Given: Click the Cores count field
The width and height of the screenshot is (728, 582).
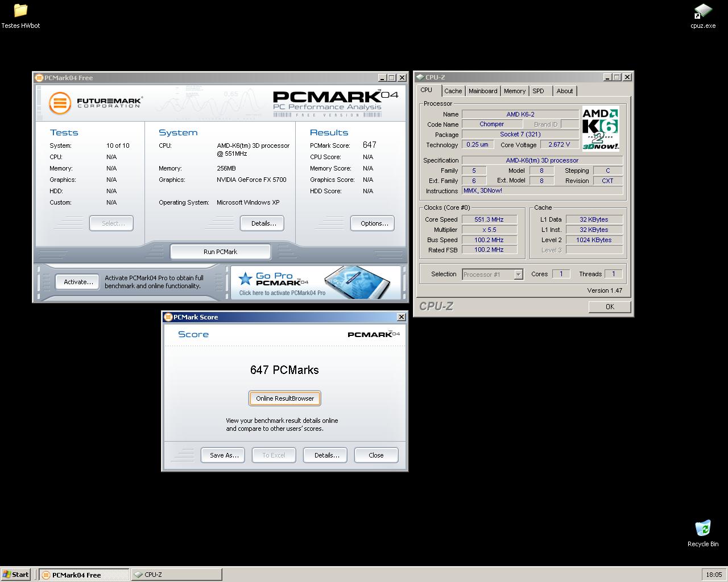Looking at the screenshot, I should [561, 274].
